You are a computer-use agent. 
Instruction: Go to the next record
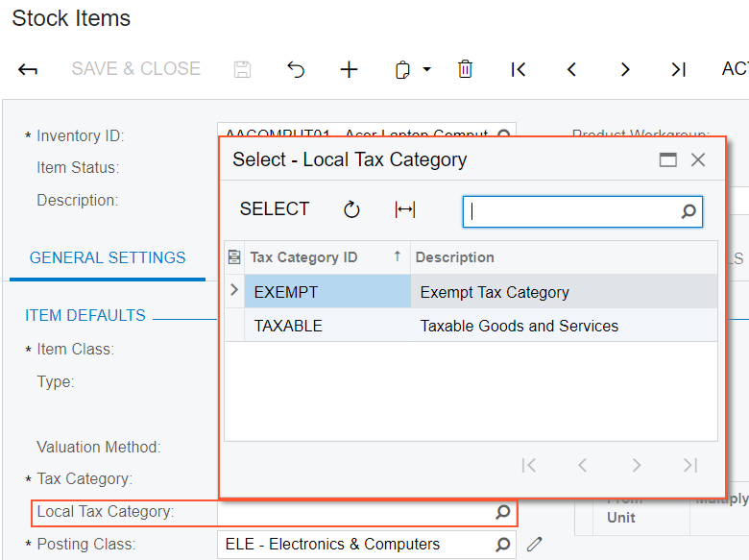coord(625,69)
